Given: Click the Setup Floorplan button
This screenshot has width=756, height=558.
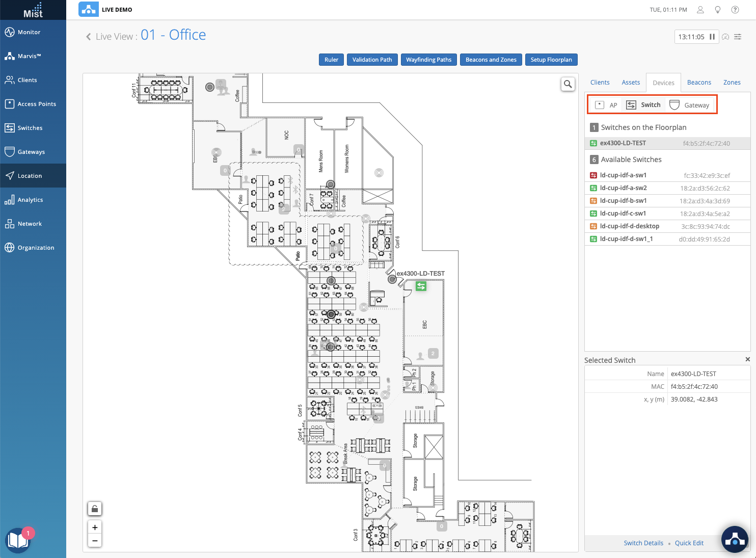Looking at the screenshot, I should [551, 60].
